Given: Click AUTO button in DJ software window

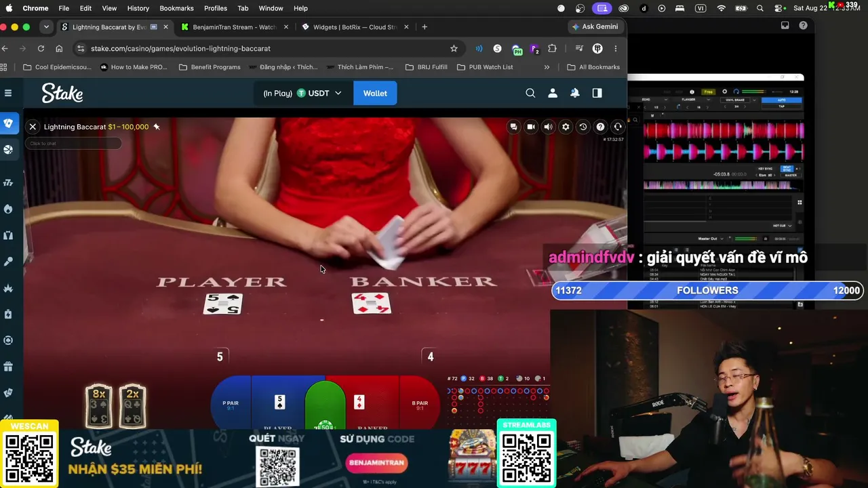Looking at the screenshot, I should [782, 100].
